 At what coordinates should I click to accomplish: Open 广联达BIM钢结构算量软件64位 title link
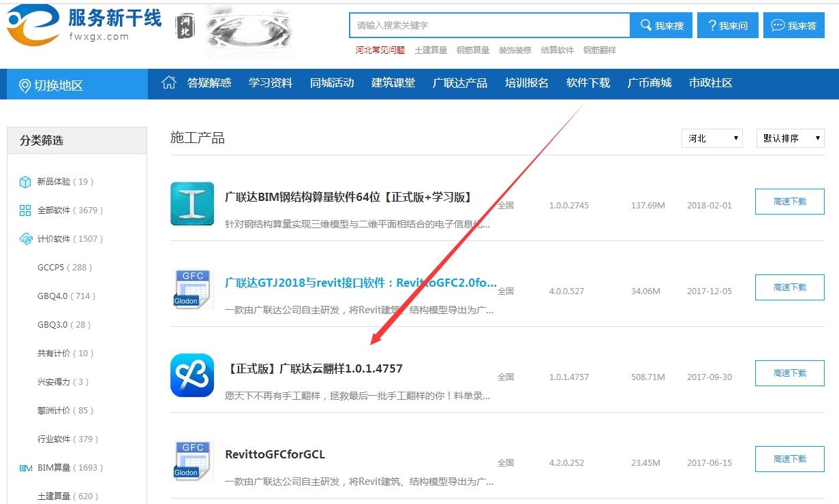349,197
